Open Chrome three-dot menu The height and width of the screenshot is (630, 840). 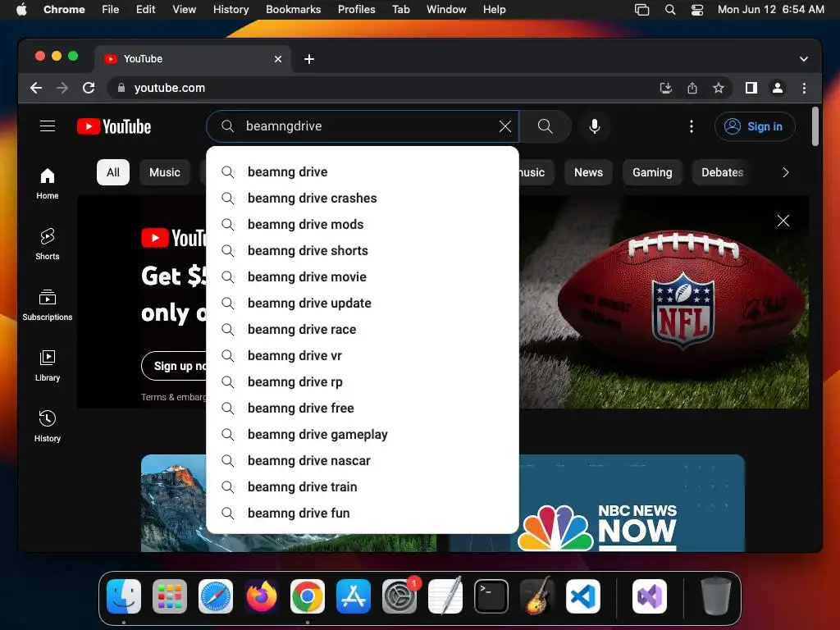coord(804,88)
